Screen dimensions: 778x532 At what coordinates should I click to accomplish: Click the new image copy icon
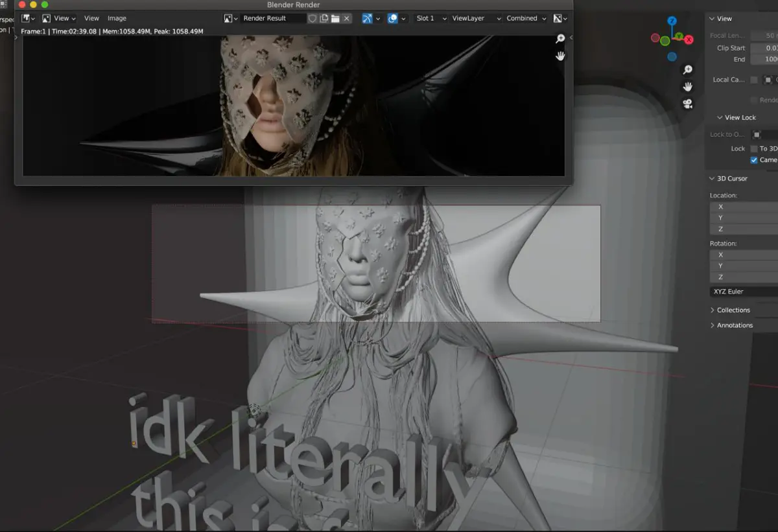324,18
